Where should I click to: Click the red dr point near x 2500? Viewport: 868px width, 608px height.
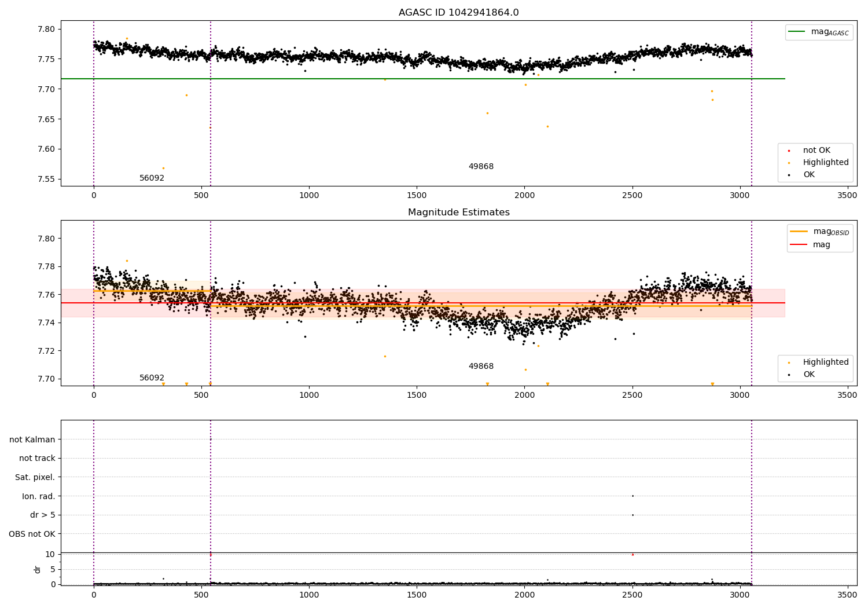632,555
